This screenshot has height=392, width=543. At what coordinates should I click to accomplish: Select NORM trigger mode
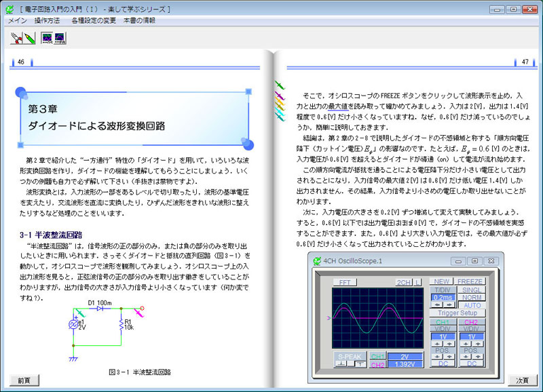click(x=472, y=297)
